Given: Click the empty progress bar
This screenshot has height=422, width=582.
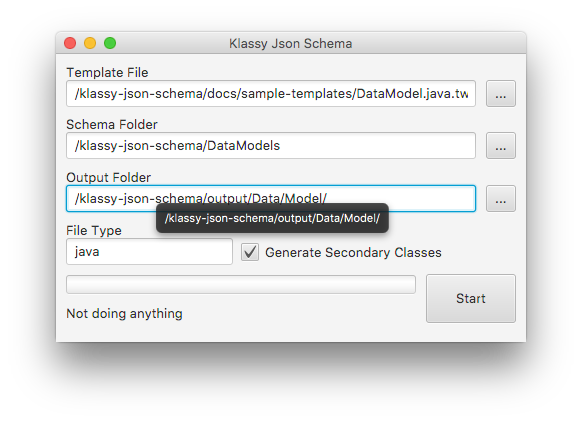Looking at the screenshot, I should click(241, 285).
